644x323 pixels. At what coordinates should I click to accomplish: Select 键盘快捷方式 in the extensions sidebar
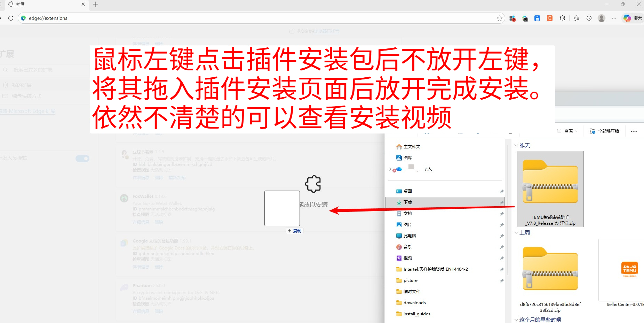(x=27, y=96)
